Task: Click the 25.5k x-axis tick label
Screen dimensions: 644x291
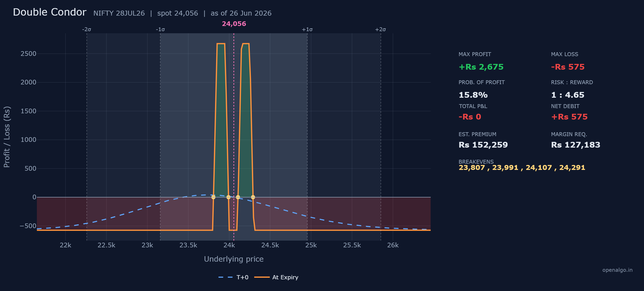Action: click(x=352, y=245)
